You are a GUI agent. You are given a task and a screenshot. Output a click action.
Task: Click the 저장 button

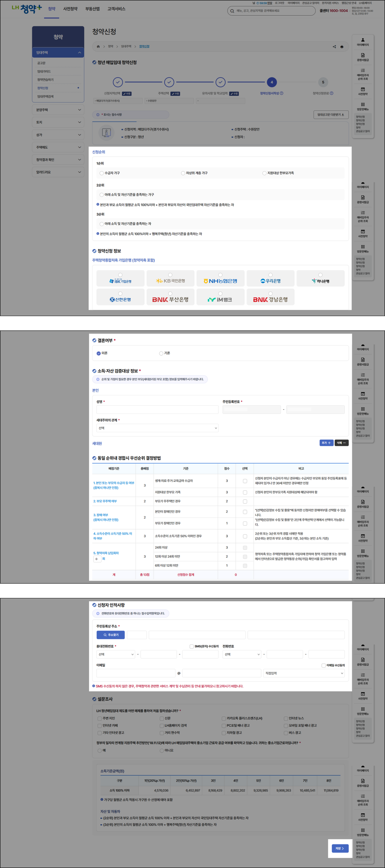(x=340, y=848)
